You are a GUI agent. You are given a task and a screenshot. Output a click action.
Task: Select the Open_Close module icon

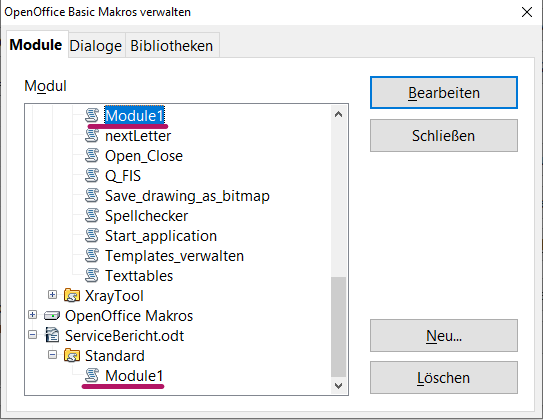92,156
